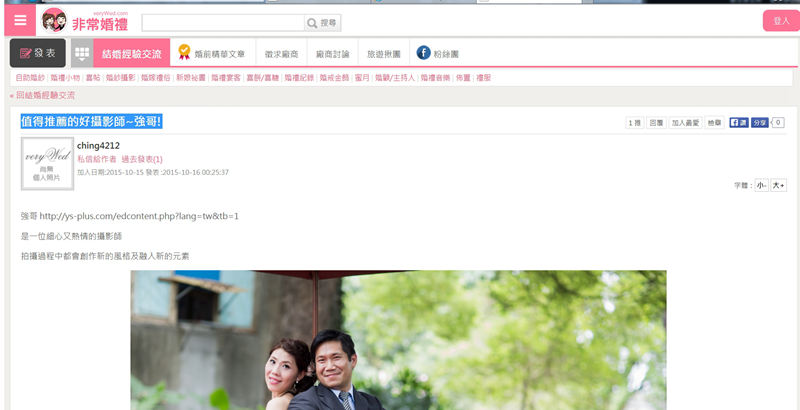Open the 婚顧/主持人 category link
The height and width of the screenshot is (410, 800).
tap(395, 78)
